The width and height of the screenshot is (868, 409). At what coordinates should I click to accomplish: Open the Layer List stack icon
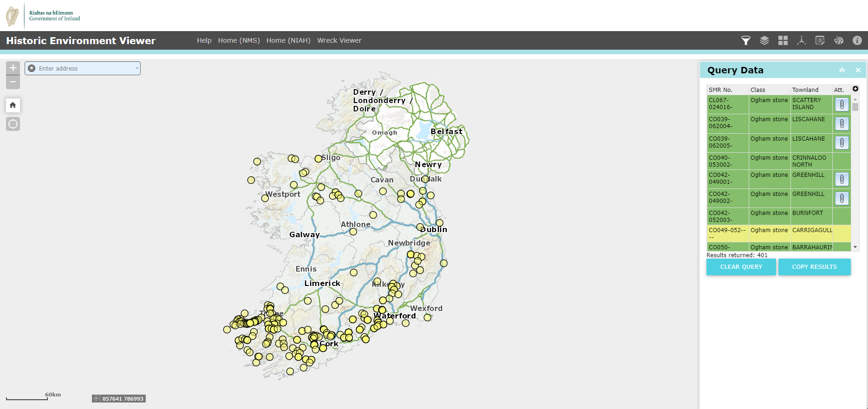pyautogui.click(x=764, y=40)
